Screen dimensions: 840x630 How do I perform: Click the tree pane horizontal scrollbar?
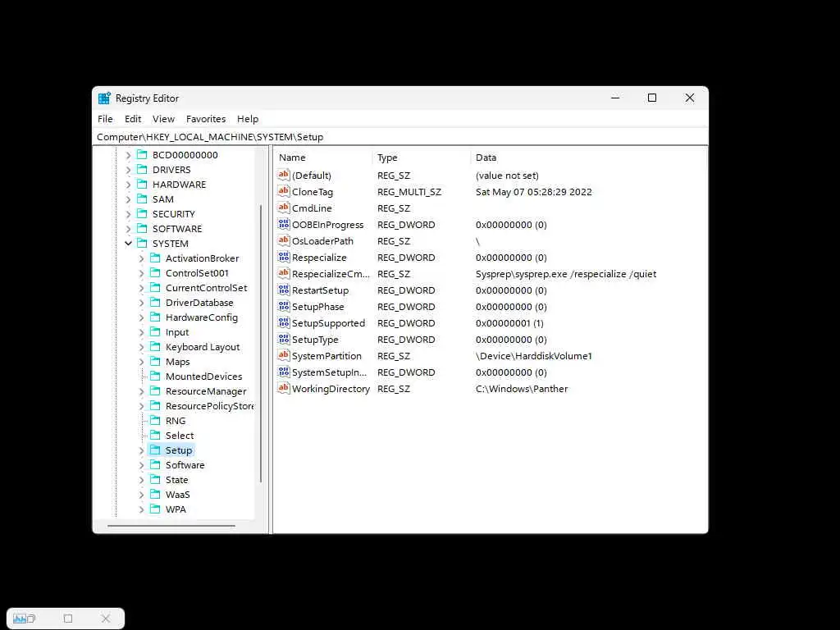[171, 526]
